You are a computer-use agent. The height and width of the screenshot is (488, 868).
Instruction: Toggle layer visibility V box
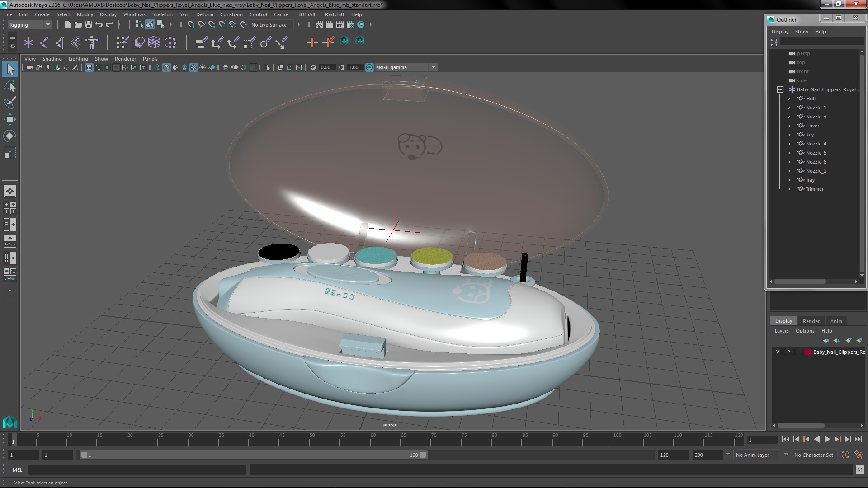point(778,352)
